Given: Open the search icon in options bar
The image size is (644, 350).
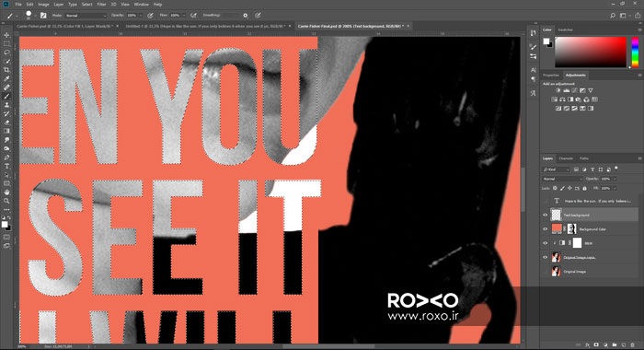Looking at the screenshot, I should (x=613, y=16).
